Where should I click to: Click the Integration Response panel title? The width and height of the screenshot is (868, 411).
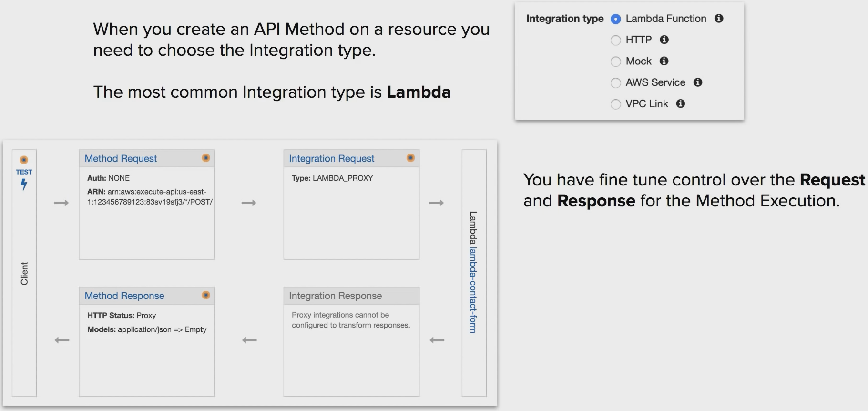click(335, 296)
